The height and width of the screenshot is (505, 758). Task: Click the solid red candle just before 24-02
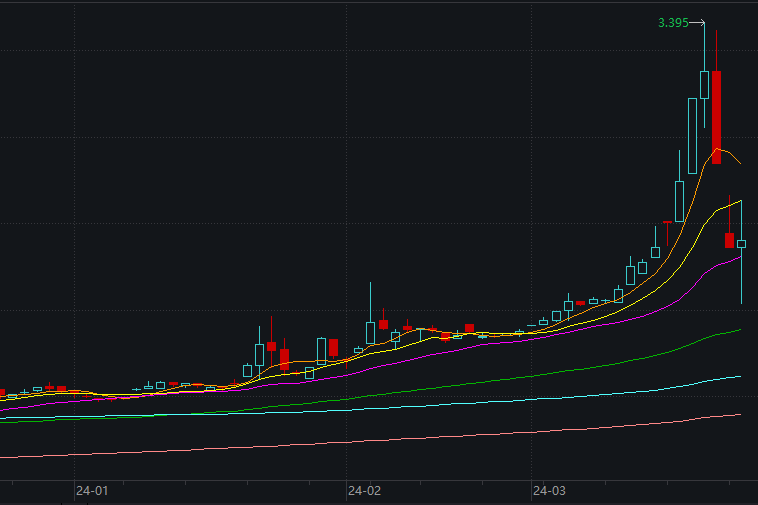tap(334, 347)
